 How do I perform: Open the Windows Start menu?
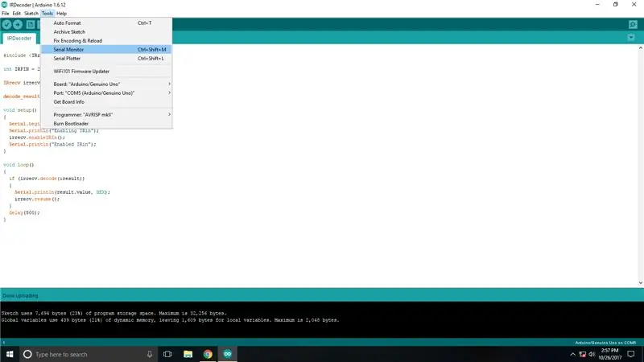(10, 354)
